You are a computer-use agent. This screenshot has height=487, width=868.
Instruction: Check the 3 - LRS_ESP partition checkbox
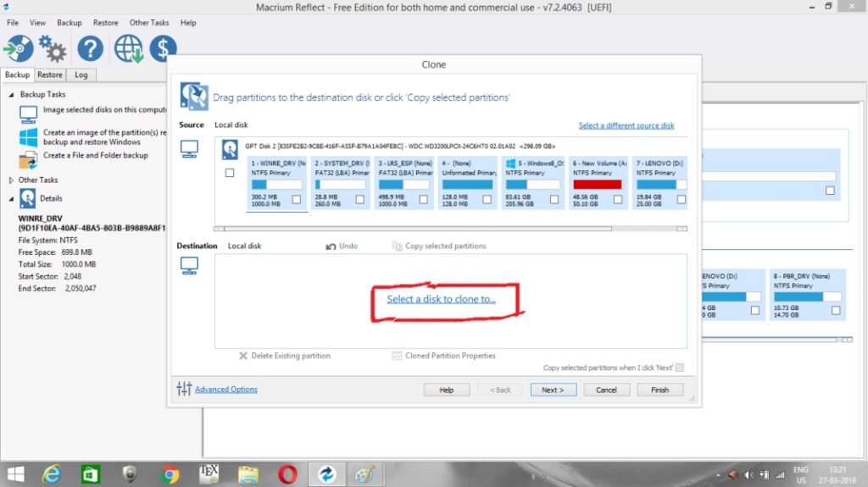click(x=424, y=199)
